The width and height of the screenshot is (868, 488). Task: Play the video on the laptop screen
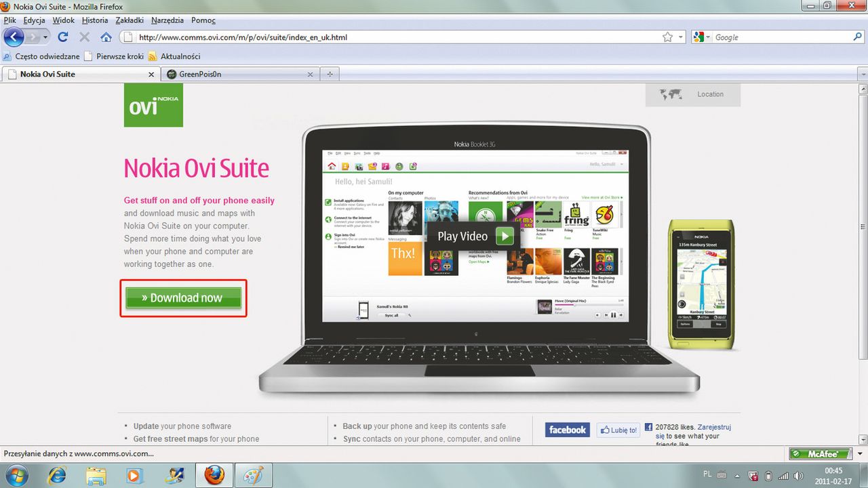473,236
